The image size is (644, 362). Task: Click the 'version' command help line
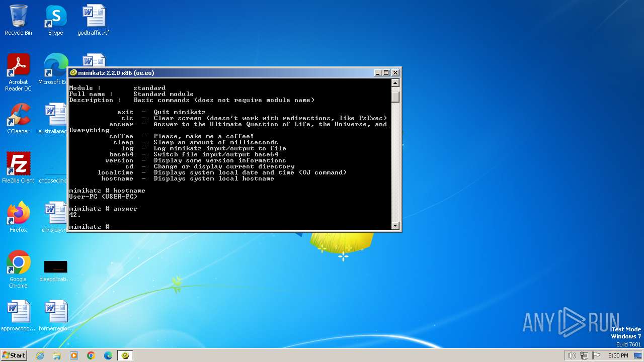coord(196,160)
